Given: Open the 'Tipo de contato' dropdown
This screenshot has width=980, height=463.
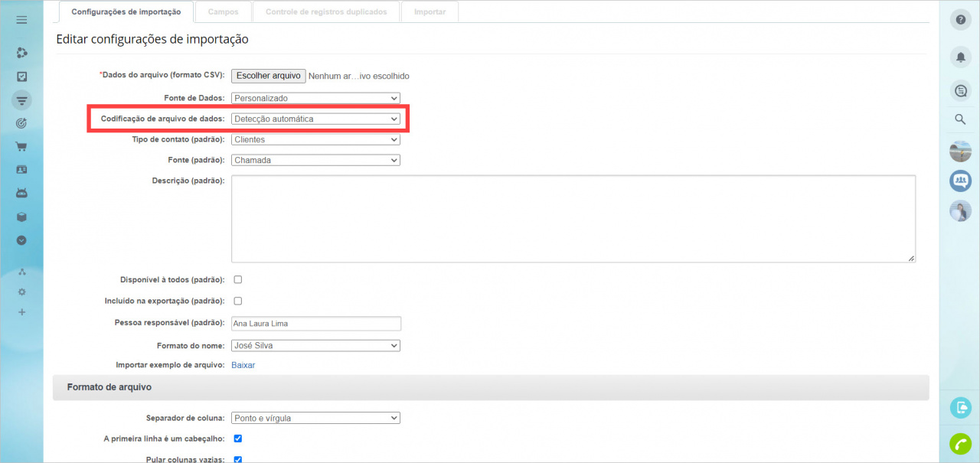Looking at the screenshot, I should point(315,140).
